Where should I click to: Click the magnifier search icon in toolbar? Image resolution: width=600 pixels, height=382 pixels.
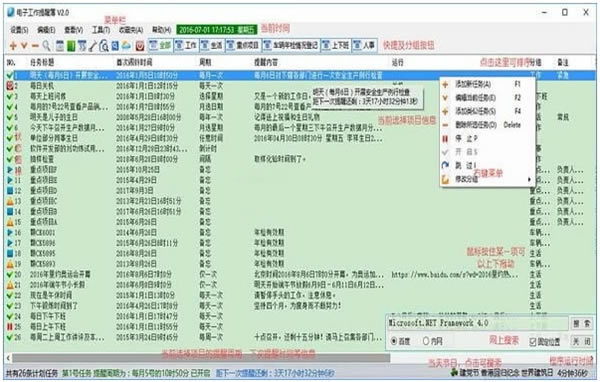click(46, 46)
